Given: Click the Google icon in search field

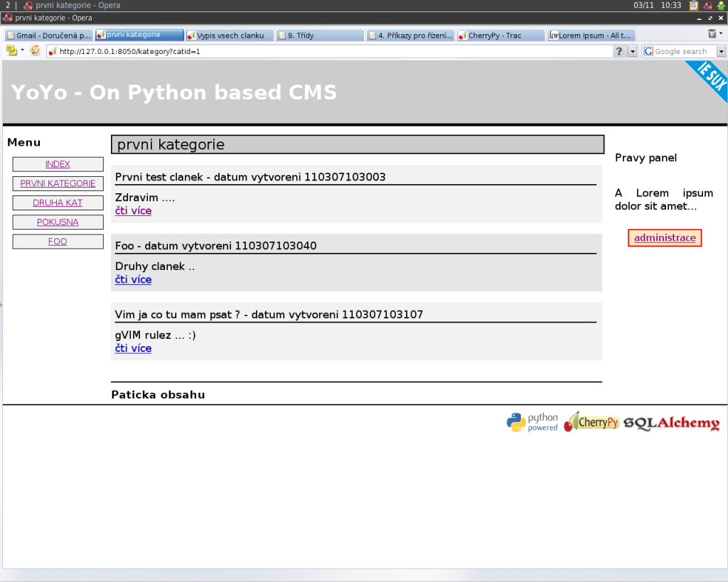Looking at the screenshot, I should point(648,51).
